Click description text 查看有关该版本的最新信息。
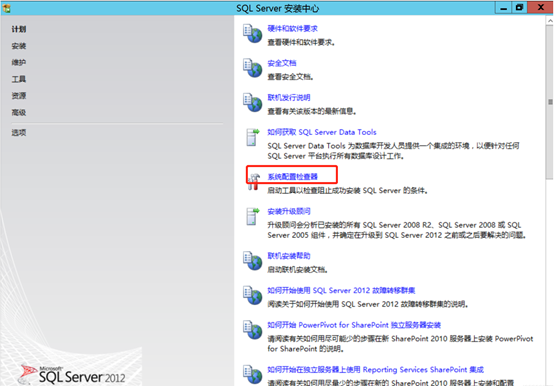 click(x=312, y=112)
